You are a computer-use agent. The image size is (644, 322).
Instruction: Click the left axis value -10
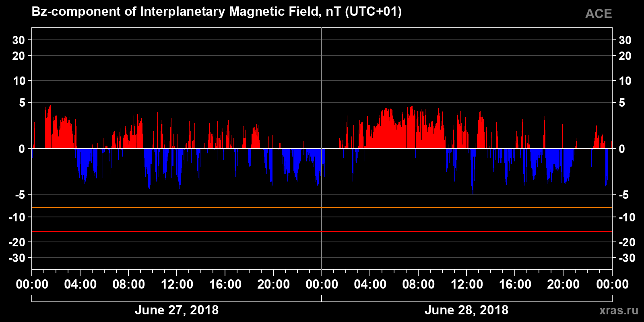[17, 217]
